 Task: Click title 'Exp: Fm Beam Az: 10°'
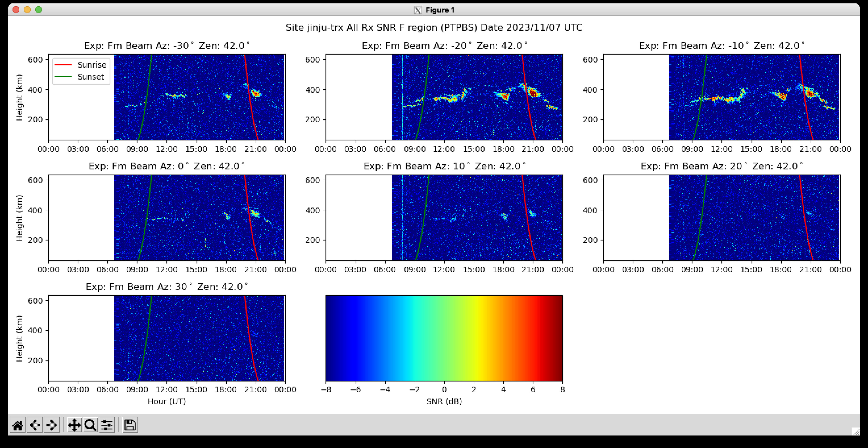click(x=445, y=166)
